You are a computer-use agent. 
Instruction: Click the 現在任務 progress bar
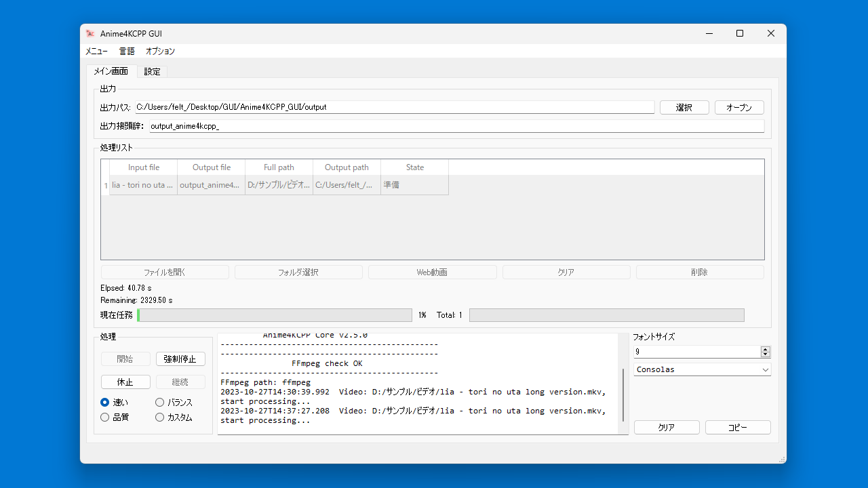(x=275, y=315)
